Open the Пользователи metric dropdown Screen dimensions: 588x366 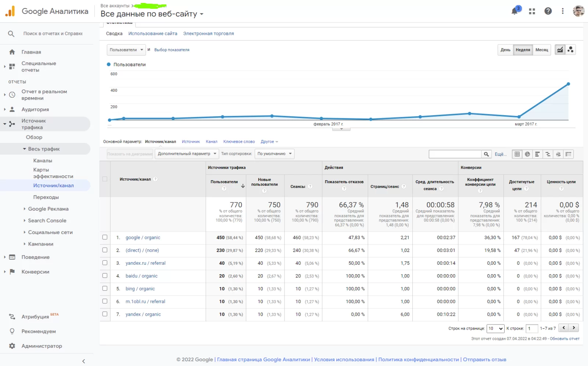(x=126, y=50)
